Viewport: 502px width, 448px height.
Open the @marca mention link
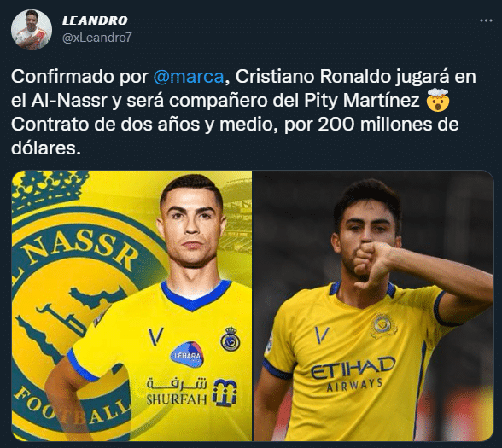point(189,77)
